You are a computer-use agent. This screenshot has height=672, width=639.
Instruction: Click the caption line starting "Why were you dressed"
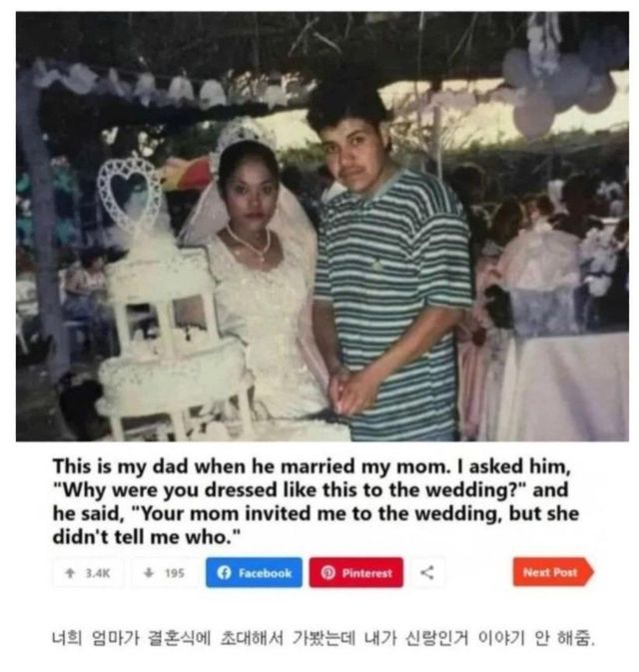tap(311, 489)
